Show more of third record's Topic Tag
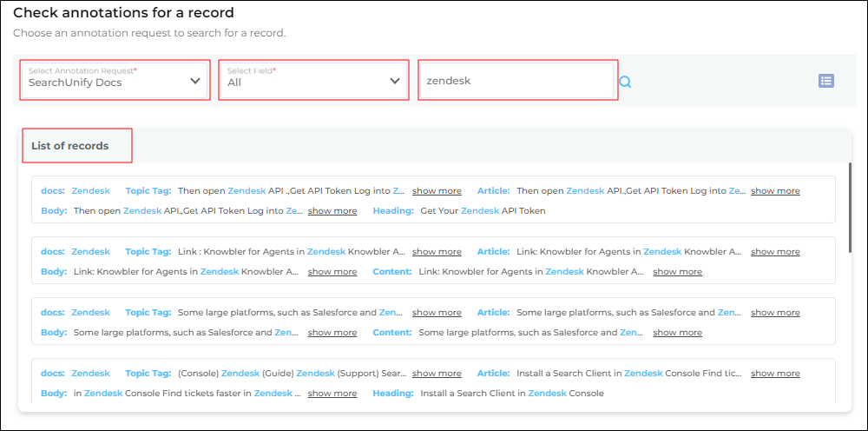 pos(437,312)
